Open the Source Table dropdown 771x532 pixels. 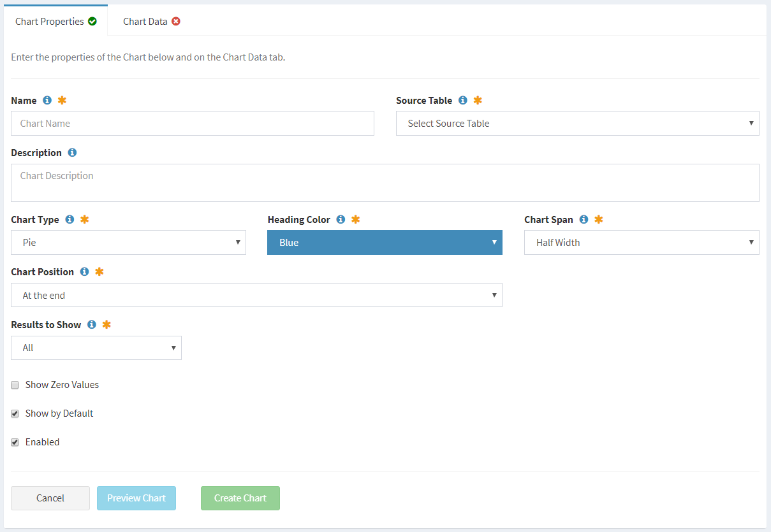click(x=577, y=123)
